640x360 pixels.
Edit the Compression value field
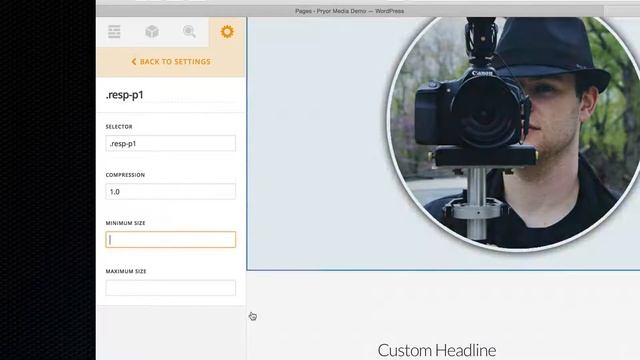point(171,191)
